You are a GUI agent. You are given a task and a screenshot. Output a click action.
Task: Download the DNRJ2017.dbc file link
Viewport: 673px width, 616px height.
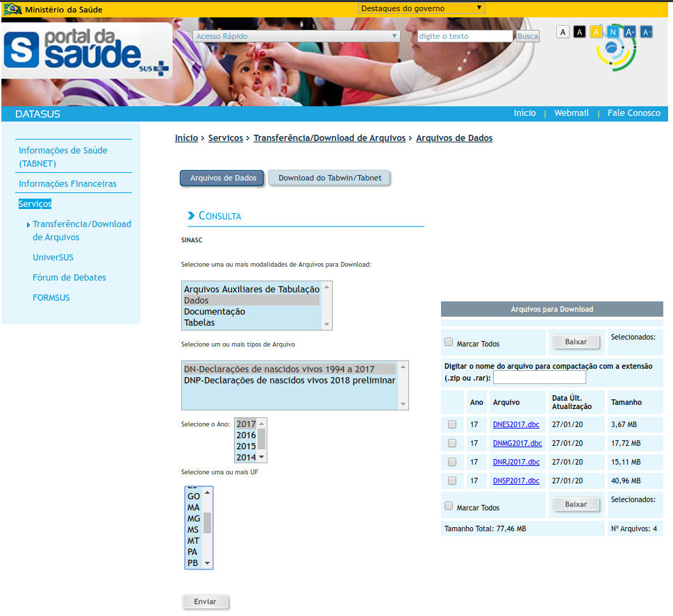[x=516, y=462]
